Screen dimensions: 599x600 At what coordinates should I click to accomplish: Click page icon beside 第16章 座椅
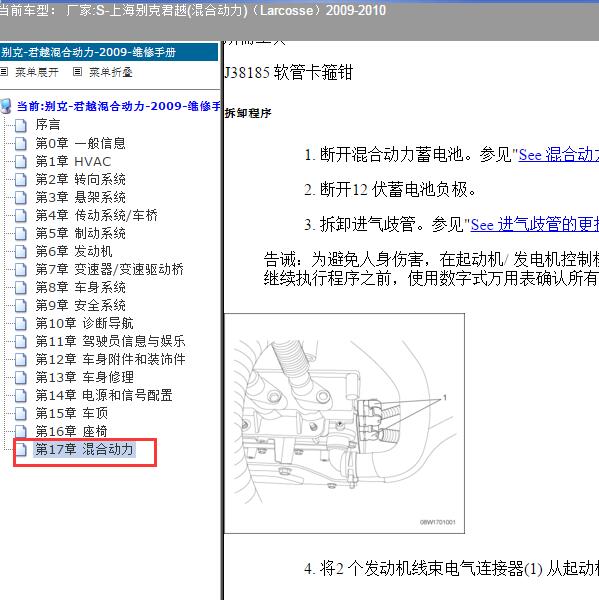tap(21, 431)
